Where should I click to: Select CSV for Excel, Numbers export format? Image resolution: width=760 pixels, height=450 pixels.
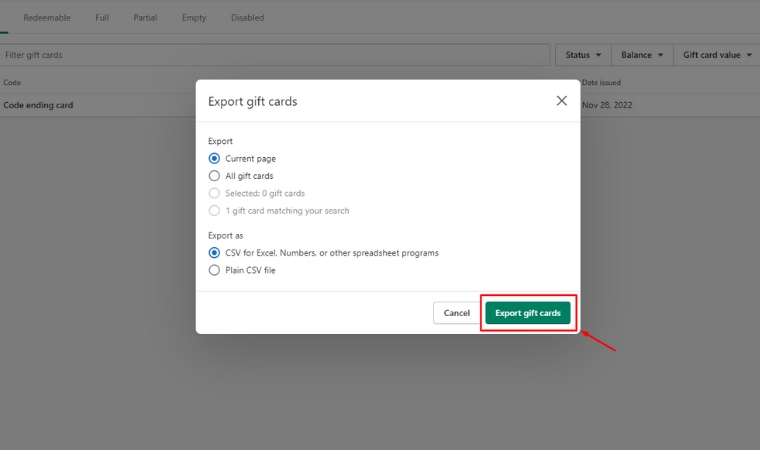point(214,253)
